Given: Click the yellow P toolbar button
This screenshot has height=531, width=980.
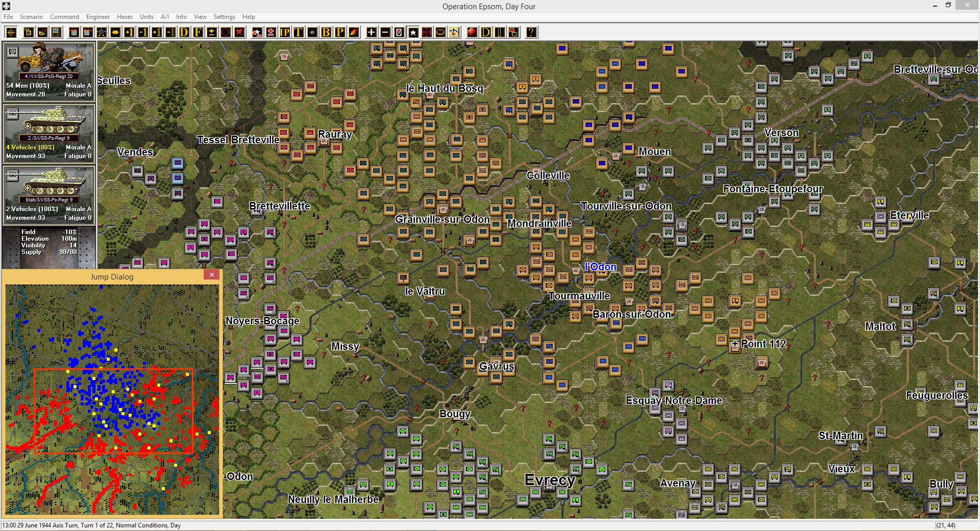Looking at the screenshot, I should click(x=340, y=33).
